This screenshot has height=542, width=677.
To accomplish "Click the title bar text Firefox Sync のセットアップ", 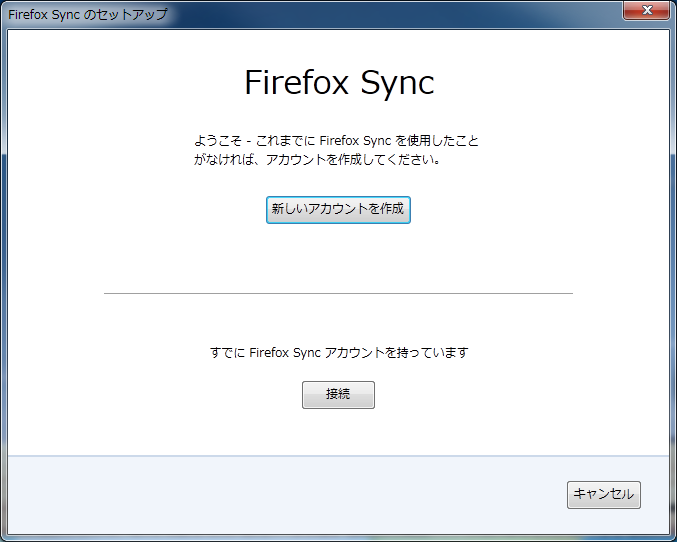I will 88,14.
